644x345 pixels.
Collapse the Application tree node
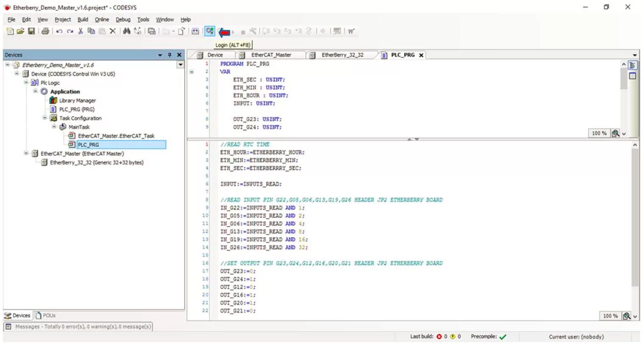click(36, 91)
